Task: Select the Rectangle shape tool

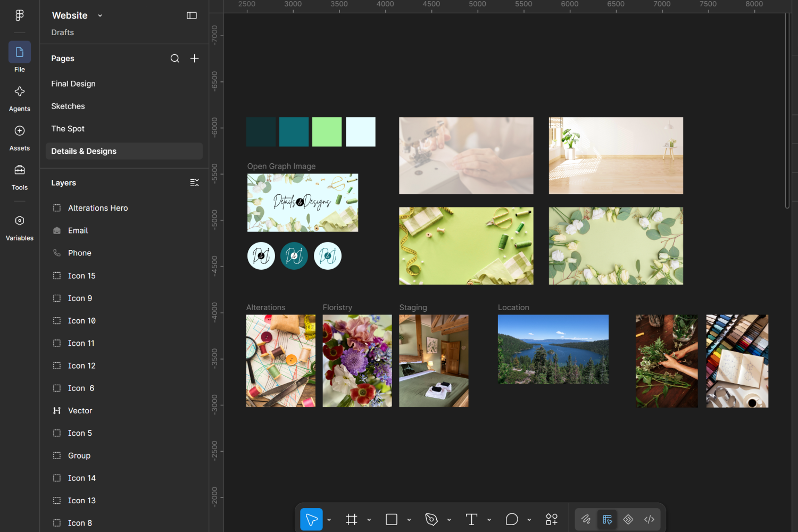Action: [392, 519]
